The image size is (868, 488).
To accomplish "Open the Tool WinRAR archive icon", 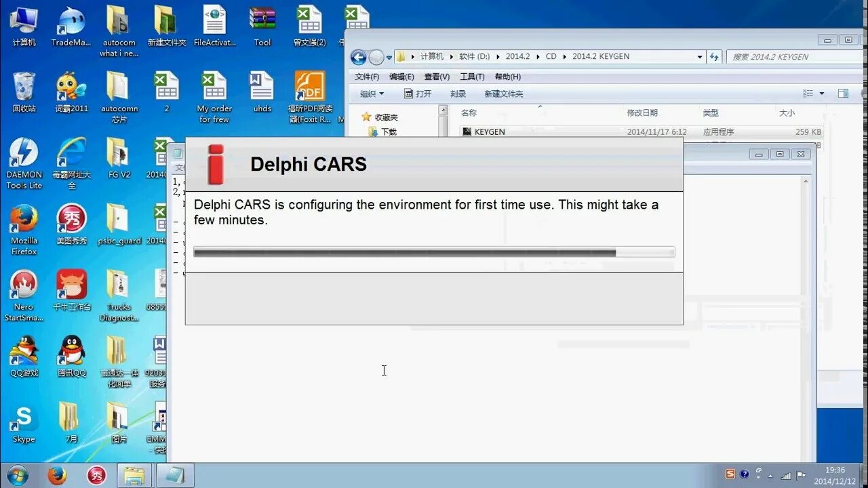I will (262, 27).
